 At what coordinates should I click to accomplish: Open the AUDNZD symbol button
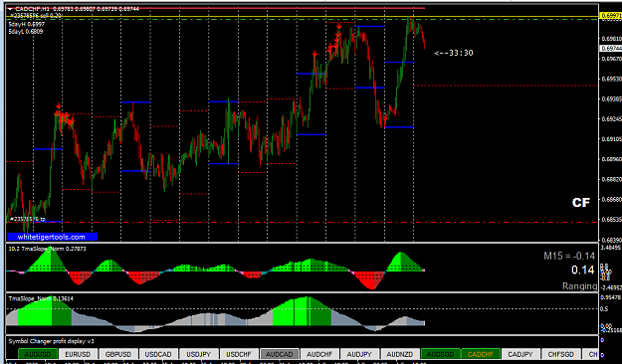pyautogui.click(x=400, y=354)
